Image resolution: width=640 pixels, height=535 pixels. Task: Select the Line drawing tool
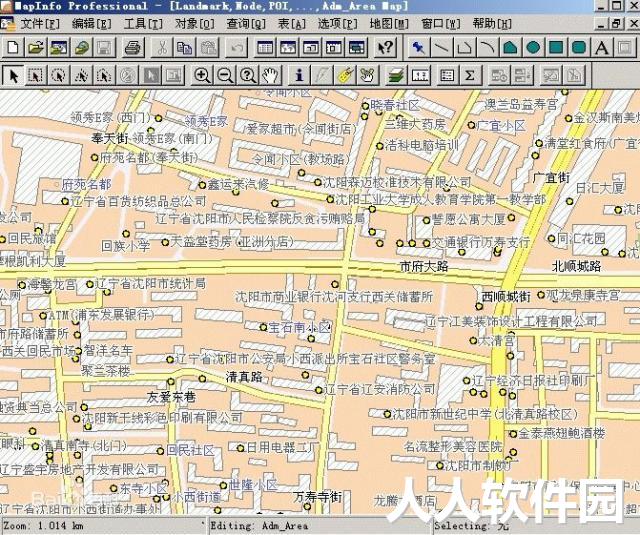point(441,47)
